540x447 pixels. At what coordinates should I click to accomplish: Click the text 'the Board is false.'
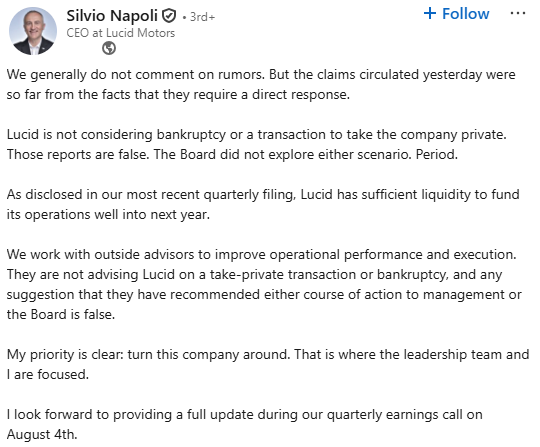[x=61, y=314]
